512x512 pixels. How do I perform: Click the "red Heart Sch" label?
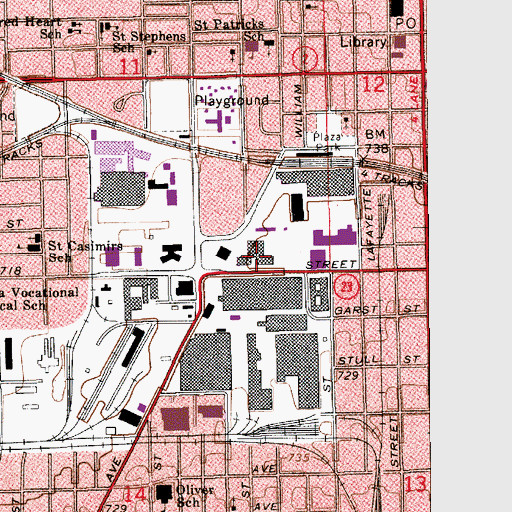point(31,28)
